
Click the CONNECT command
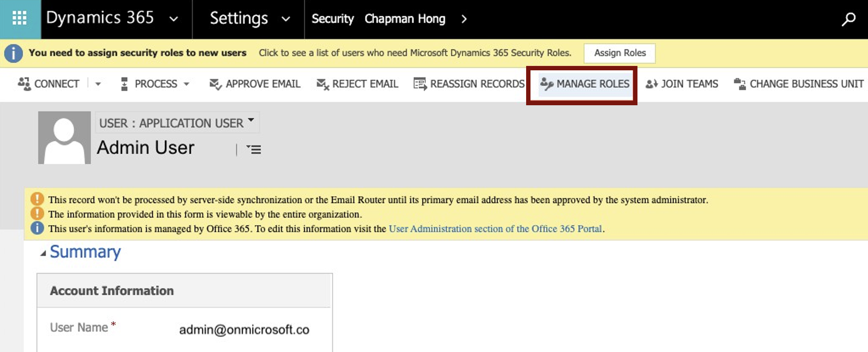click(57, 84)
